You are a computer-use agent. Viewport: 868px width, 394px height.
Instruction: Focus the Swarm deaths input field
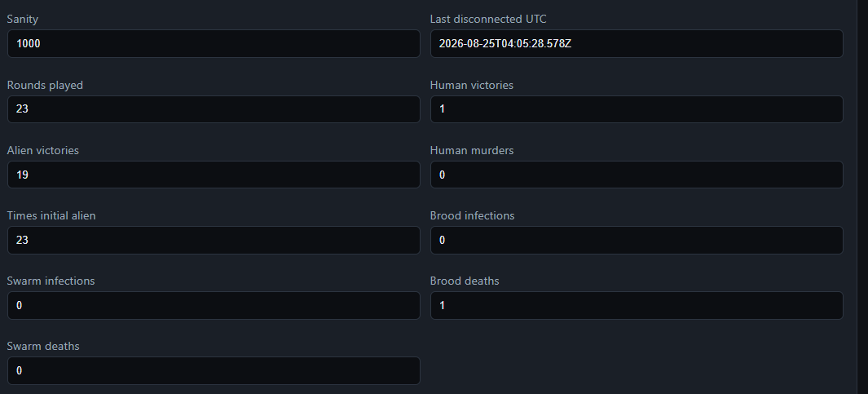coord(214,370)
